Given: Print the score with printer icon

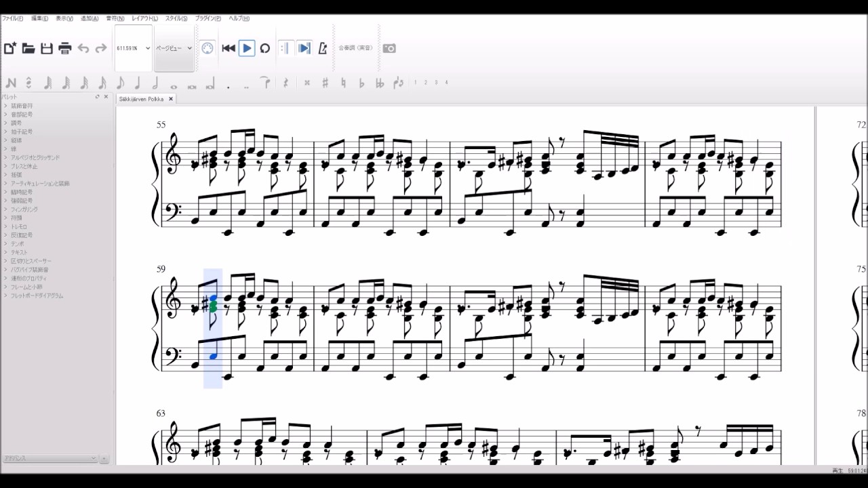Looking at the screenshot, I should pos(65,48).
